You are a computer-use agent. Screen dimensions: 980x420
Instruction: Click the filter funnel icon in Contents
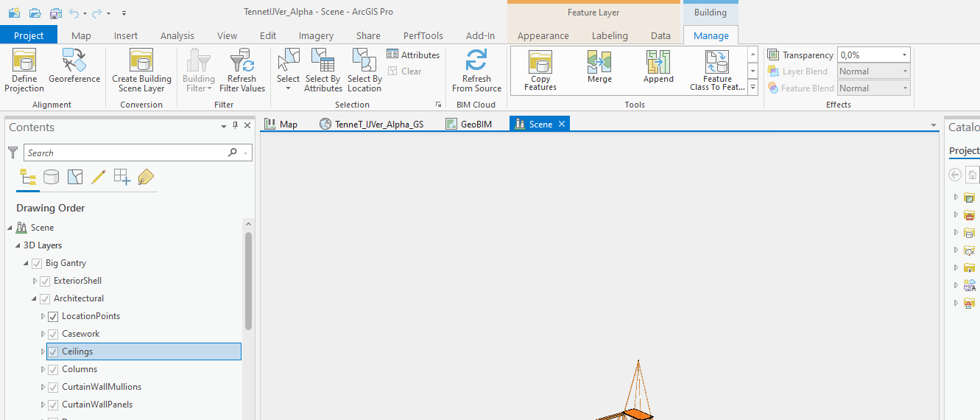pos(13,153)
